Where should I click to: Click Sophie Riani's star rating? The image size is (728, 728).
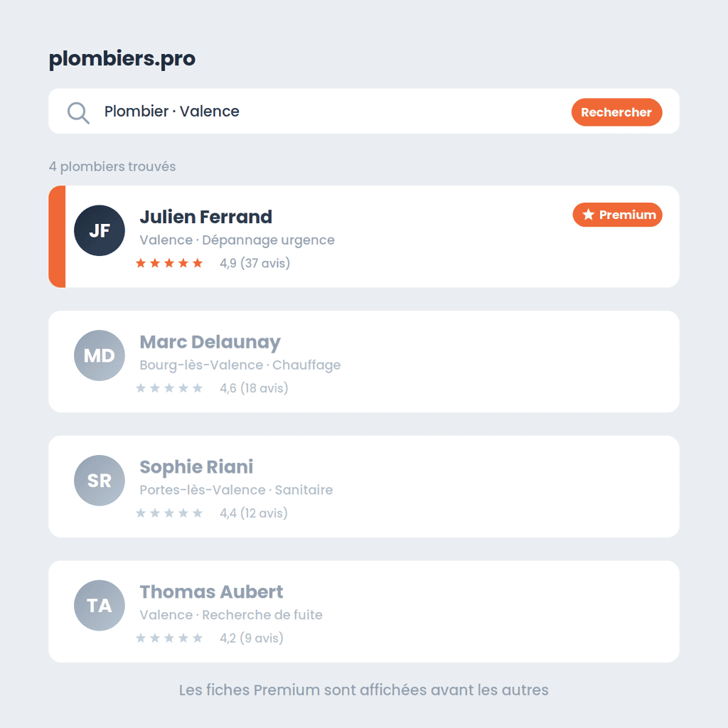tap(169, 513)
